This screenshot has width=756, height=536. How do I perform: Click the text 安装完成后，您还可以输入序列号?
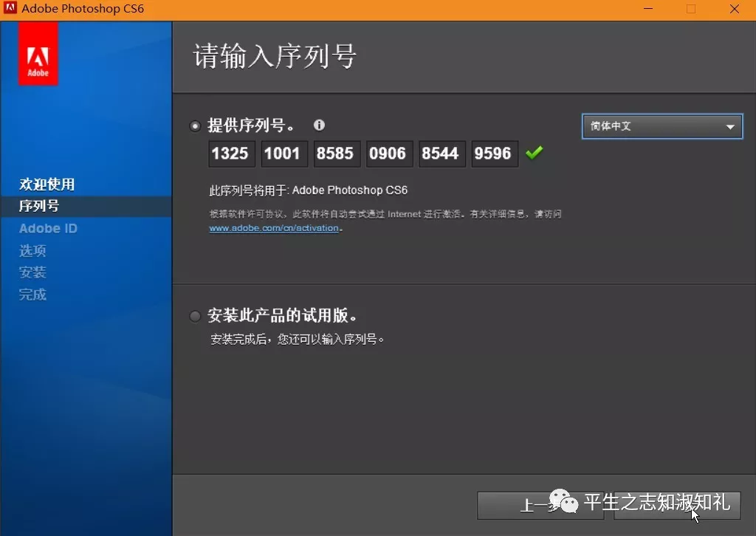point(297,340)
